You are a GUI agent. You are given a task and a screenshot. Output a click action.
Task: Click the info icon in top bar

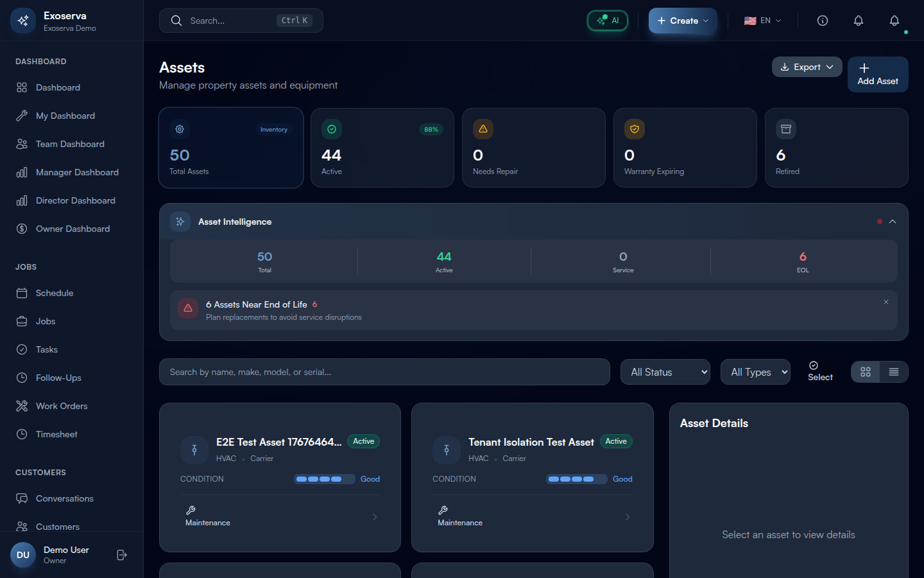point(822,21)
